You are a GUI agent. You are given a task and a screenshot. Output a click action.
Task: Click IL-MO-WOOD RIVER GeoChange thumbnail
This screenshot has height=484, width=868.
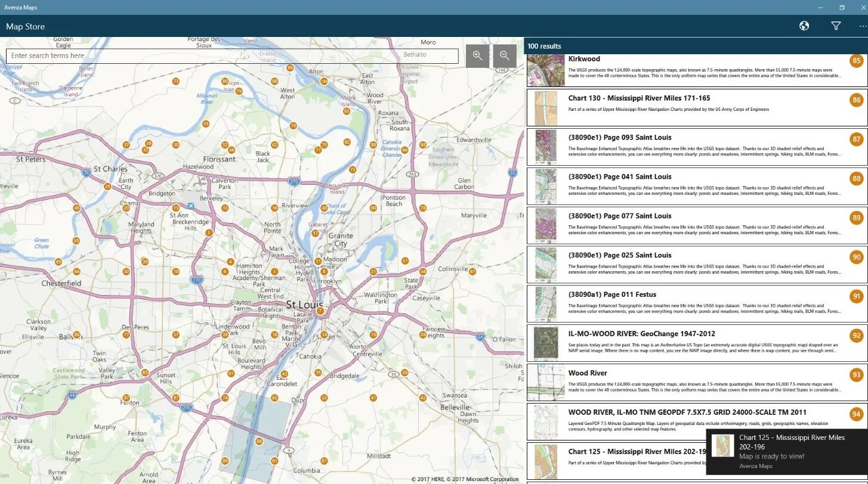tap(546, 343)
